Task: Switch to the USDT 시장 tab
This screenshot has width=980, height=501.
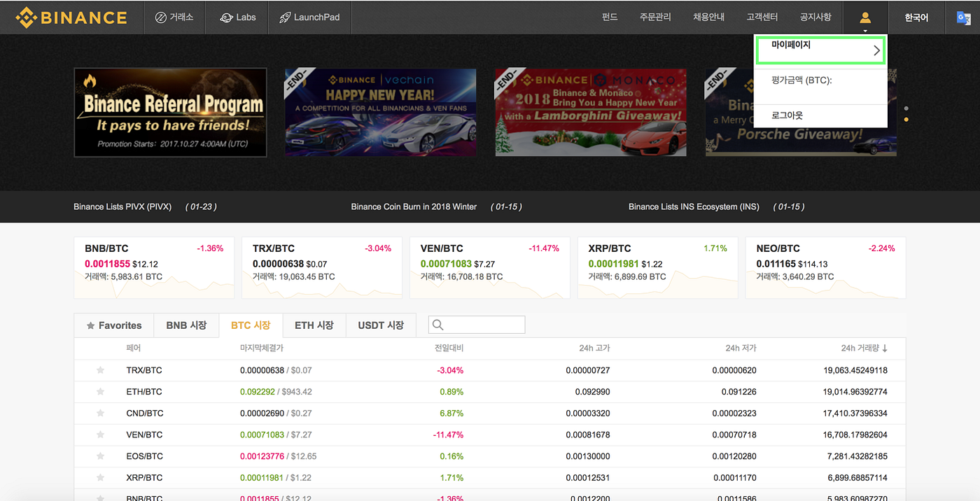Action: point(381,325)
